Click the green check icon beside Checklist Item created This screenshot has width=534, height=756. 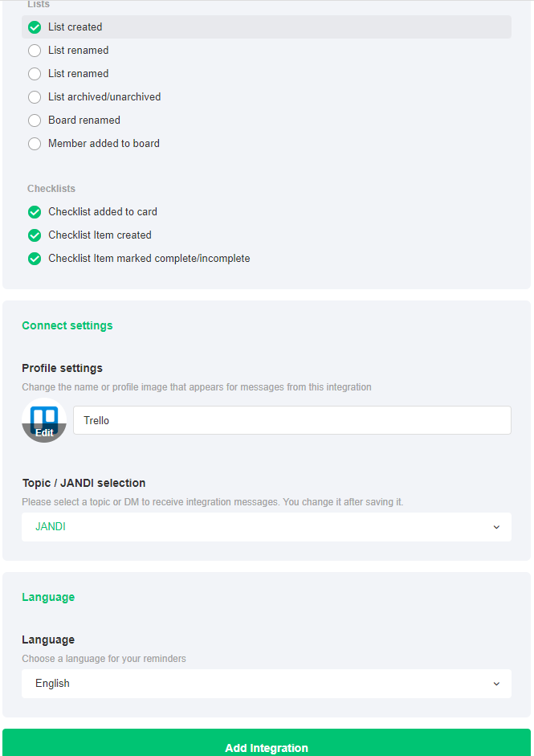coord(35,235)
